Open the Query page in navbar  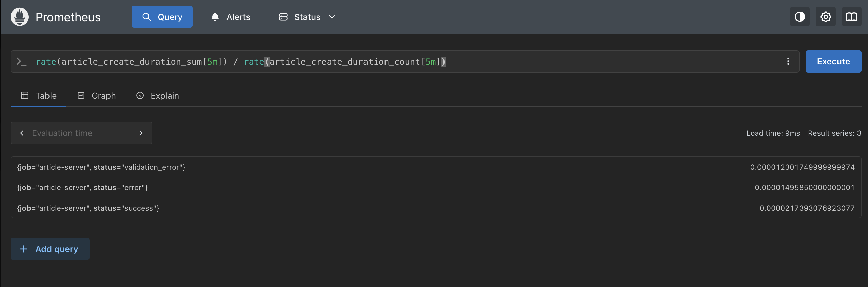point(162,17)
